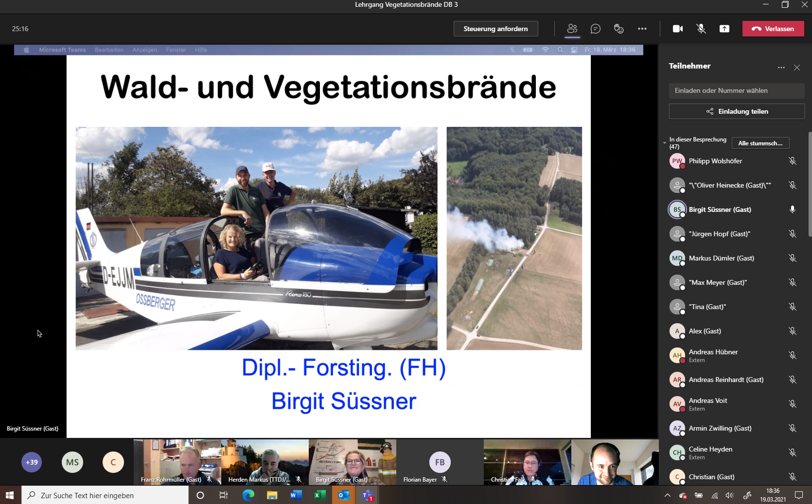Click the participants list scrollbar
This screenshot has width=812, height=504.
click(x=810, y=185)
